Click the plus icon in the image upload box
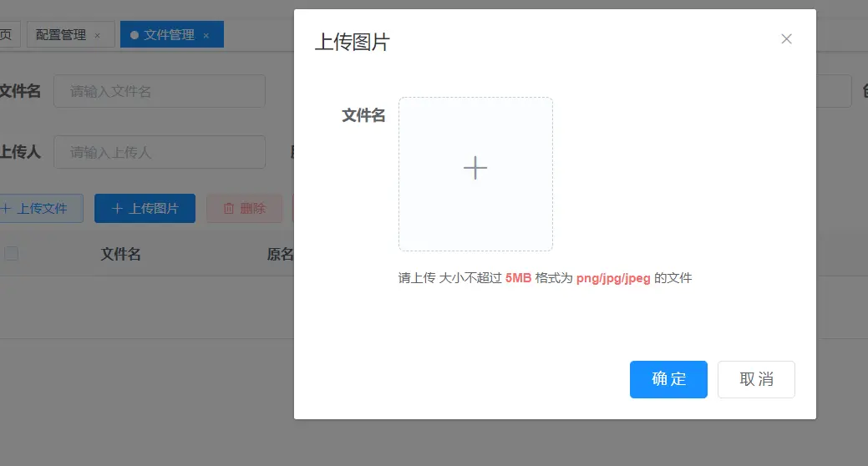This screenshot has width=868, height=466. coord(475,168)
